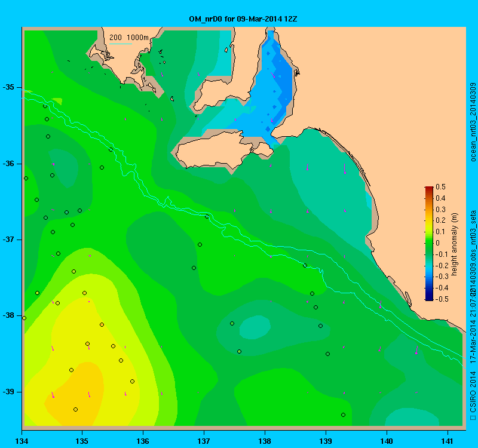Click the '138' longitude axis label
Screen dimensions: 478x448
tap(265, 441)
